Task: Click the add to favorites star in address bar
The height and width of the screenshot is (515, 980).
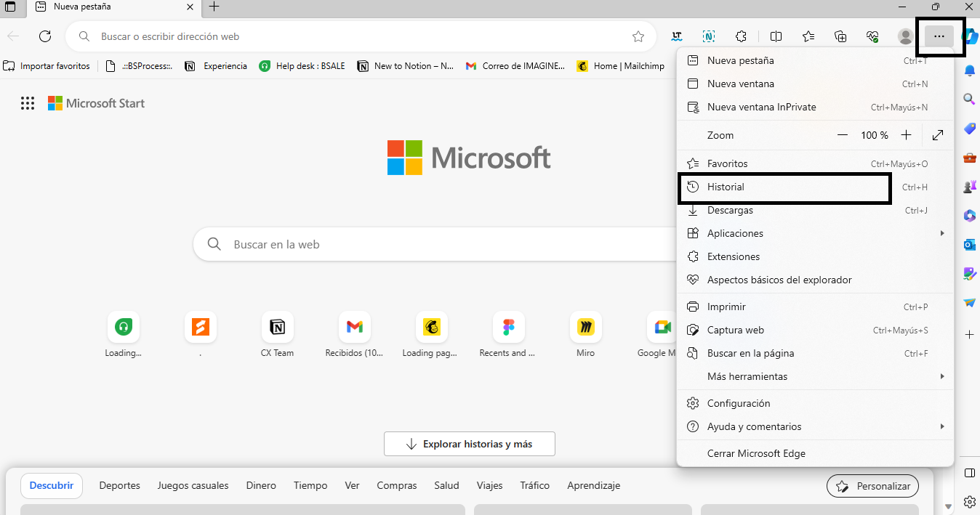Action: click(x=638, y=36)
